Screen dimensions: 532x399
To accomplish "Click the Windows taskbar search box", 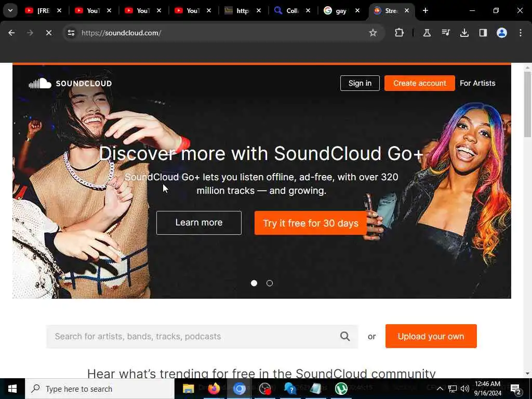I will pos(100,389).
